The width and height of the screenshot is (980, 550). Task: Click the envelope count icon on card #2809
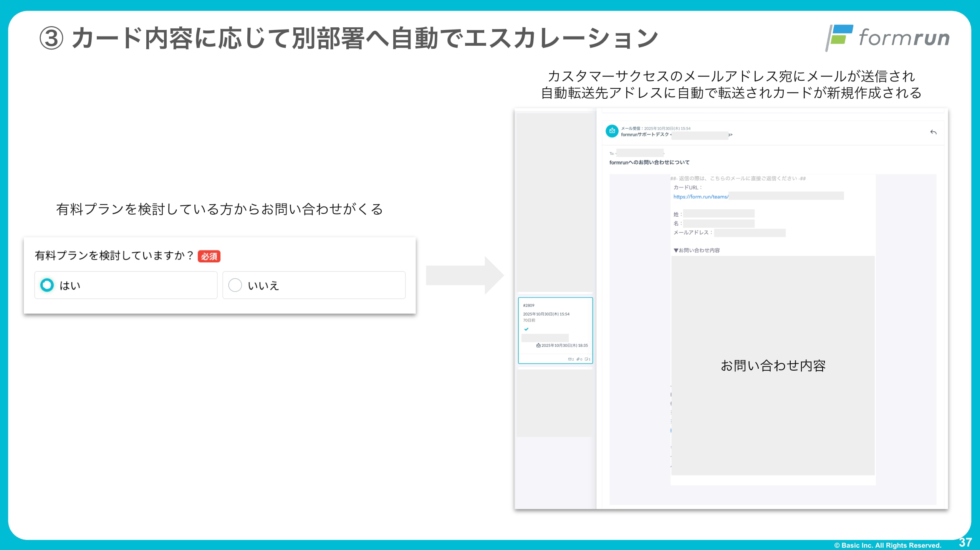570,359
